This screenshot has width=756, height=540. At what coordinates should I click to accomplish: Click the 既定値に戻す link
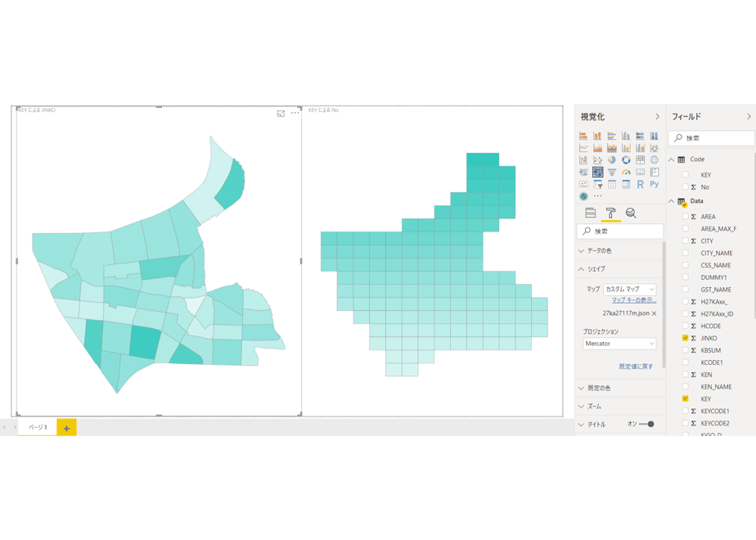tap(636, 367)
